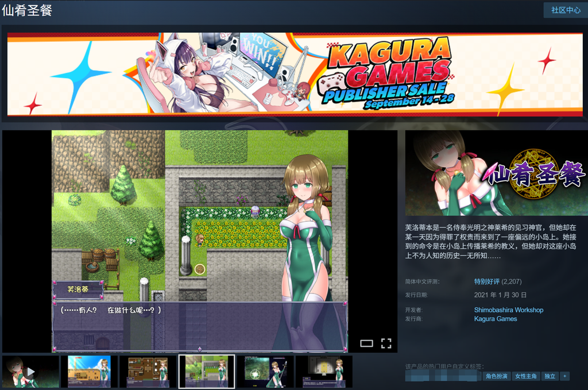This screenshot has width=588, height=390.
Task: Toggle theater mode icon on the screenshot viewer
Action: [366, 343]
